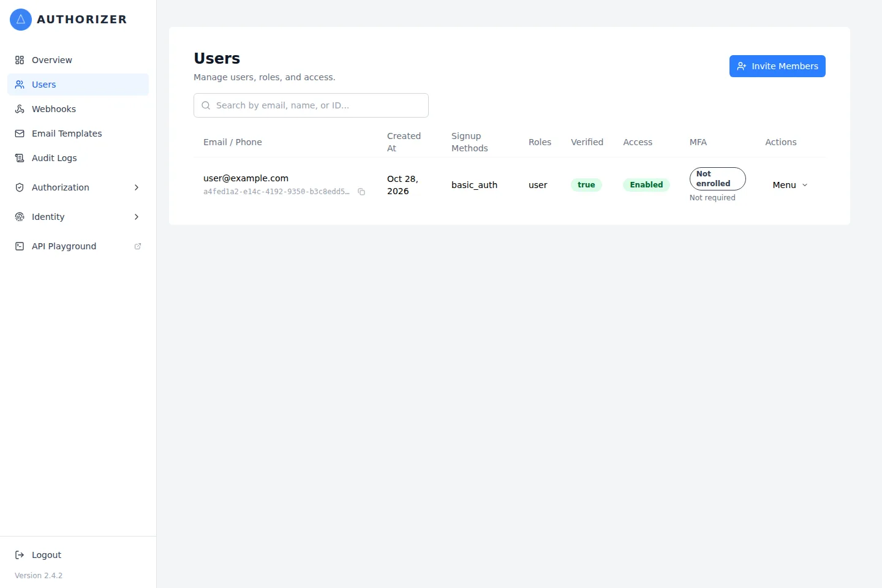The height and width of the screenshot is (588, 882).
Task: Click the Webhooks icon in sidebar
Action: point(20,109)
